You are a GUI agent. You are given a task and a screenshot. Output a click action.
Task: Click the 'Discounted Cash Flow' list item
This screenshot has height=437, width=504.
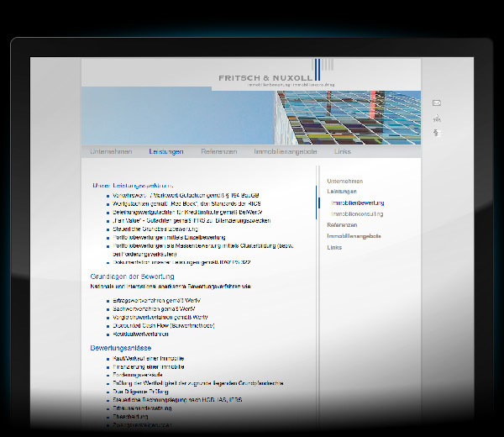tap(163, 325)
